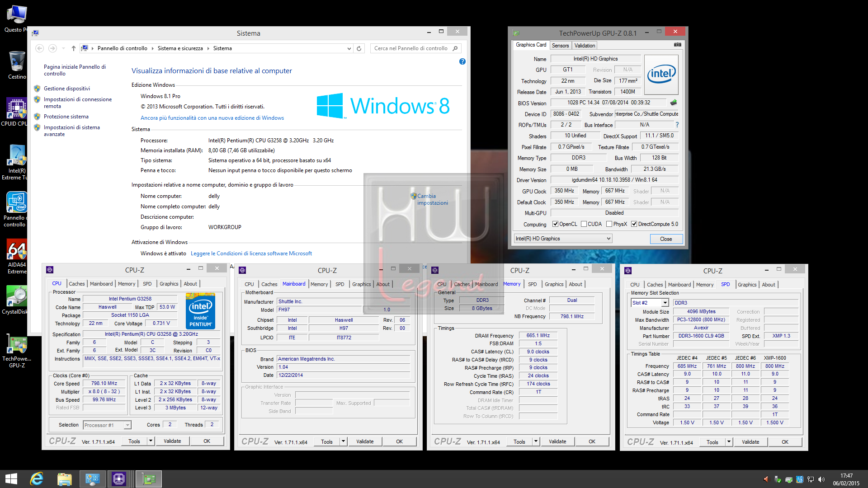This screenshot has width=868, height=488.
Task: Expand Tools arrow in CPU-Z Mainboard window
Action: (x=343, y=441)
